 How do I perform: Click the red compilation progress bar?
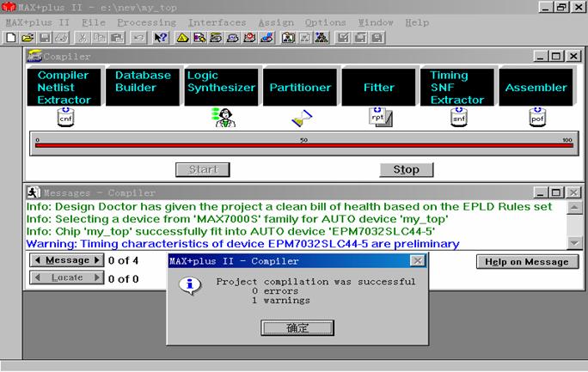tap(304, 145)
